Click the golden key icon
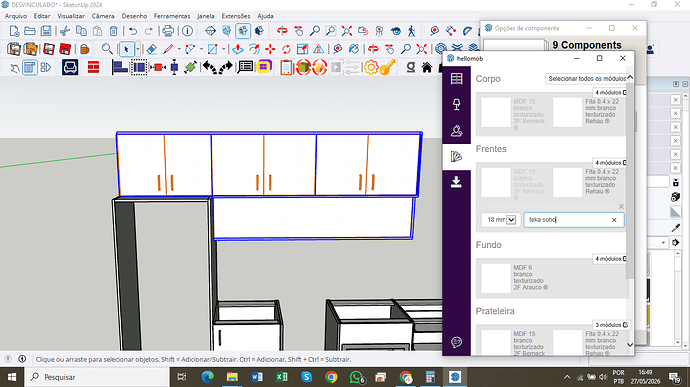Image resolution: width=690 pixels, height=387 pixels. (387, 67)
